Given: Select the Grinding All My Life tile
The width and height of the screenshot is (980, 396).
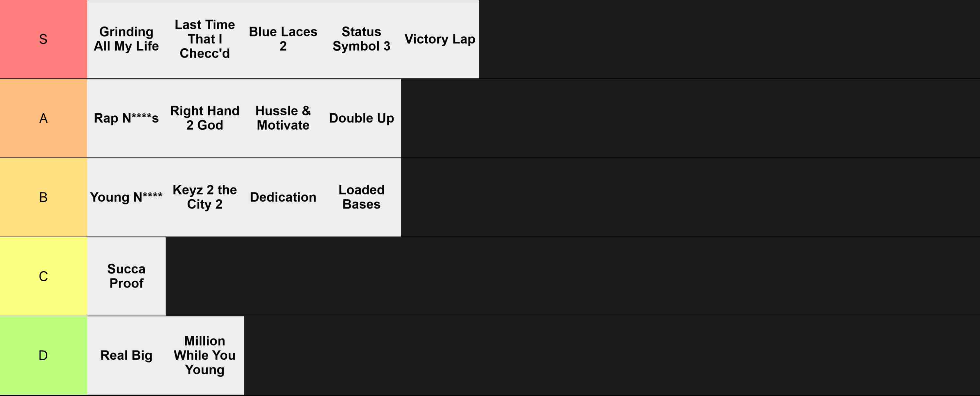Looking at the screenshot, I should tap(126, 39).
